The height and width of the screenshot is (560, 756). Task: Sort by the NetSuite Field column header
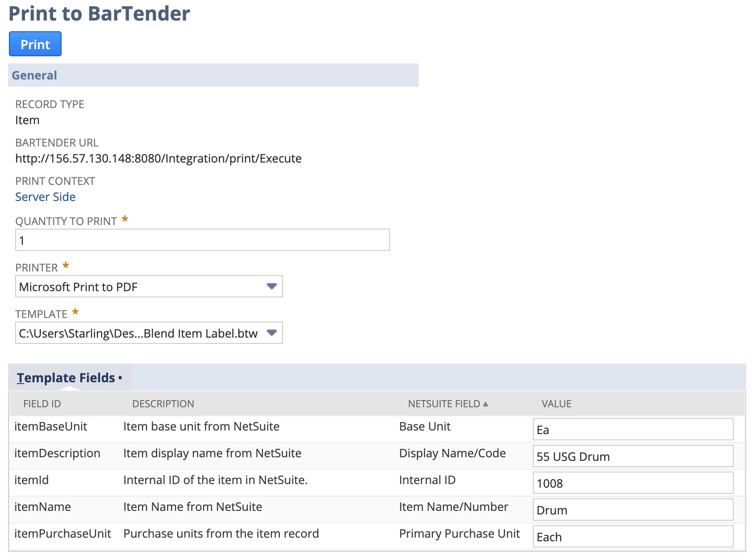444,404
